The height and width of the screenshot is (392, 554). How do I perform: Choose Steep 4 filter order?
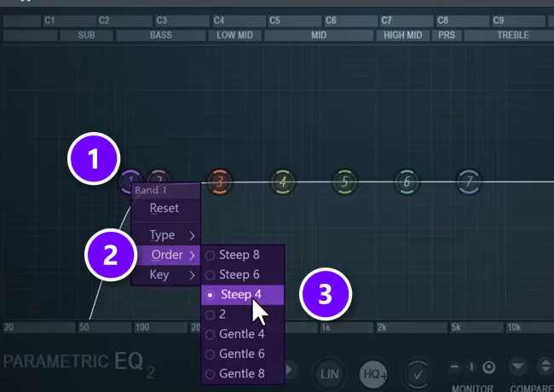243,295
